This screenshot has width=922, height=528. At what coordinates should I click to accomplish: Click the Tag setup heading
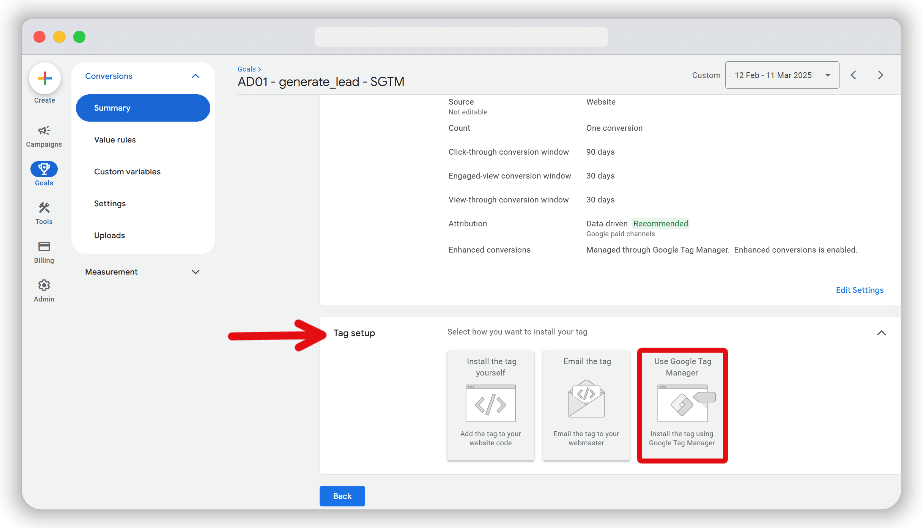[x=354, y=333]
